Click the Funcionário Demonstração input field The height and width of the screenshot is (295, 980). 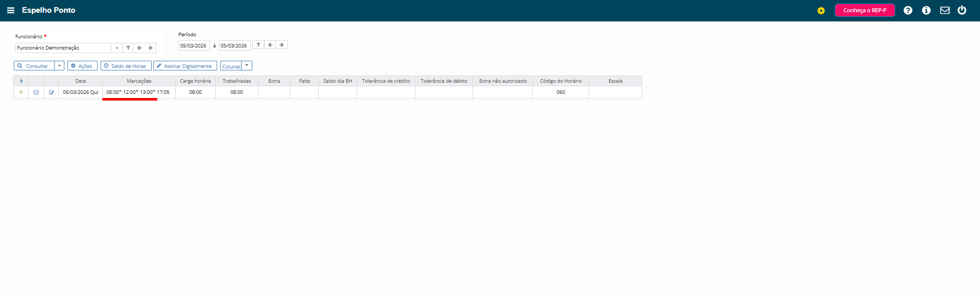coord(63,48)
